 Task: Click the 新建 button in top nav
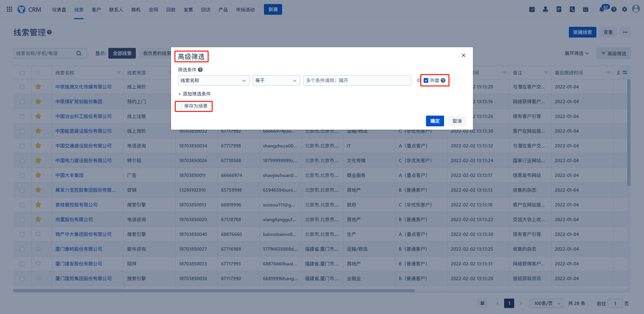(x=273, y=9)
